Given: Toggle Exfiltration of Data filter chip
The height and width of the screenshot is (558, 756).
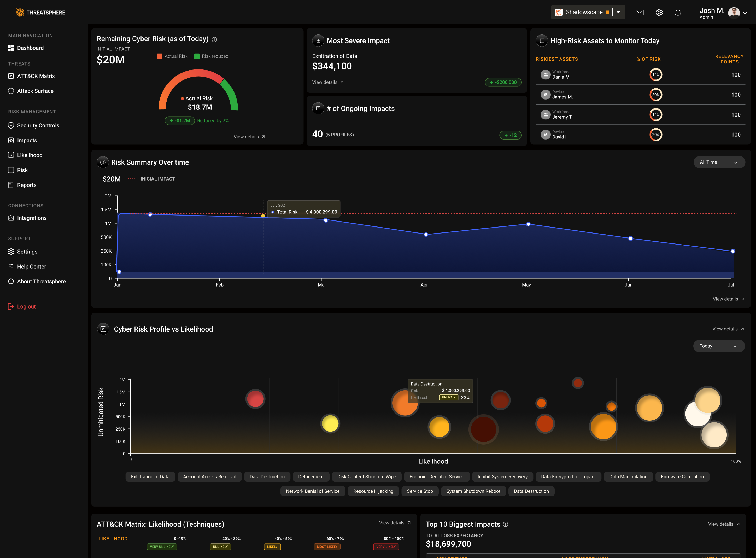Looking at the screenshot, I should pos(150,476).
